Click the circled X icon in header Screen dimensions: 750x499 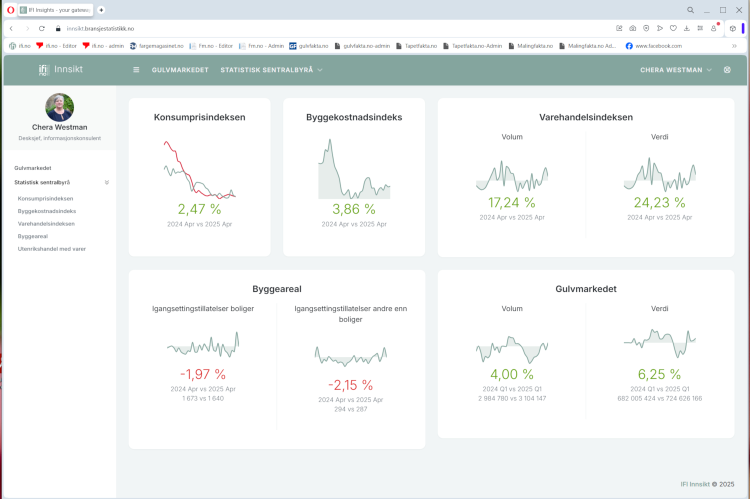point(727,70)
